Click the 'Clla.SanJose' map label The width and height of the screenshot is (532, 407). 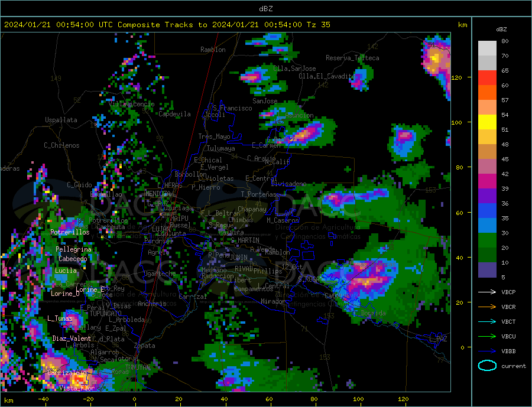(294, 69)
